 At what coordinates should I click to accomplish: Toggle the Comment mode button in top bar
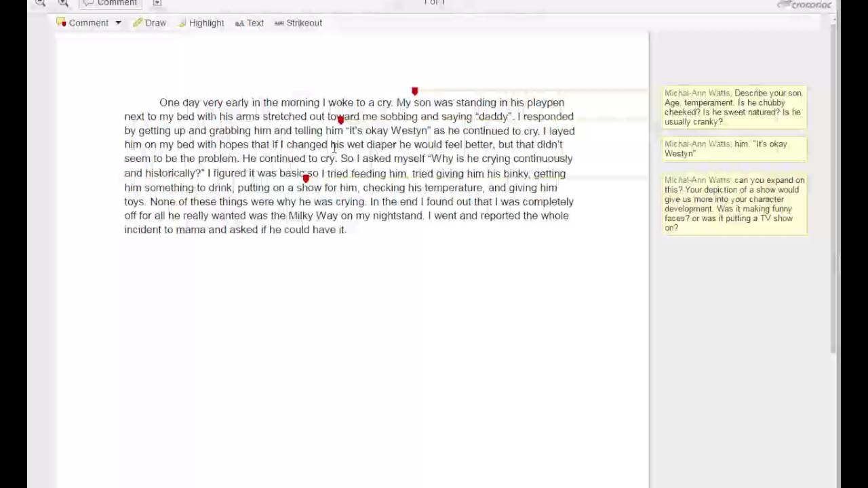pyautogui.click(x=110, y=3)
